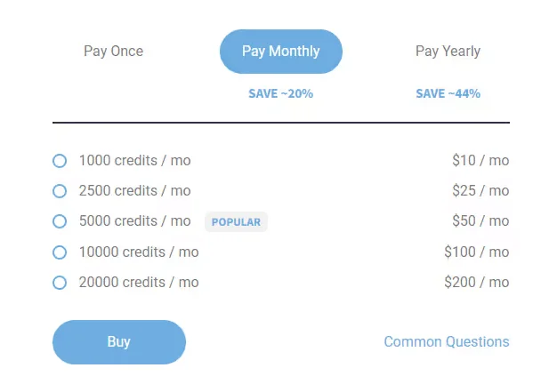Viewport: 541px width, 392px height.
Task: Click the "2500 credits / mo" text
Action: (x=134, y=191)
